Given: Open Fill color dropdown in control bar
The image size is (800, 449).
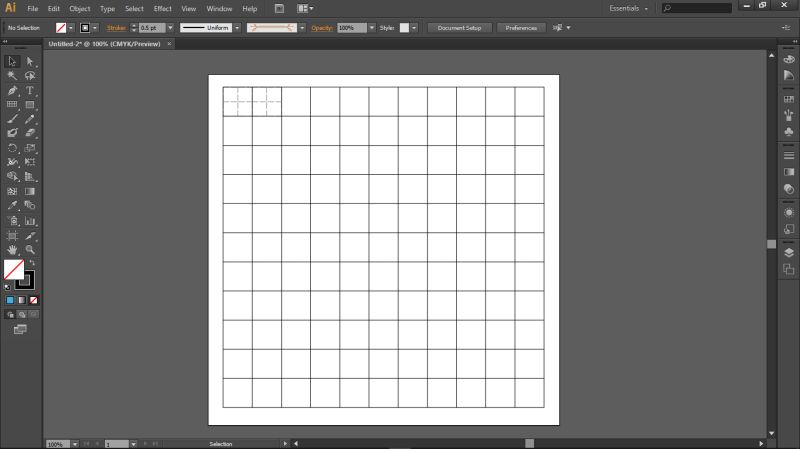Looking at the screenshot, I should [x=71, y=28].
